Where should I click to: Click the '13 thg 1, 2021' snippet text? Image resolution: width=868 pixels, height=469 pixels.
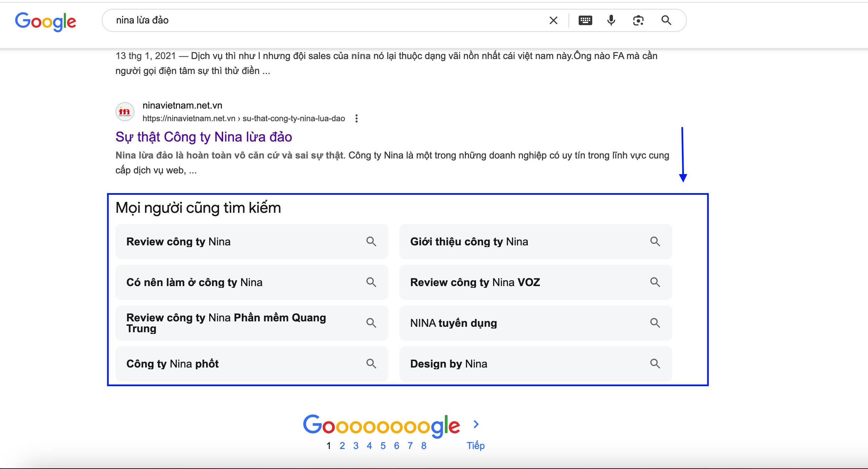[146, 56]
